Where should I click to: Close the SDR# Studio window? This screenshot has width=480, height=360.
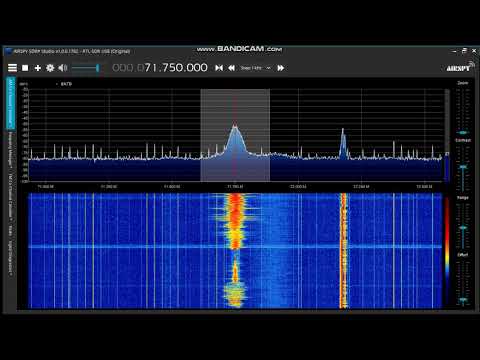coord(474,51)
